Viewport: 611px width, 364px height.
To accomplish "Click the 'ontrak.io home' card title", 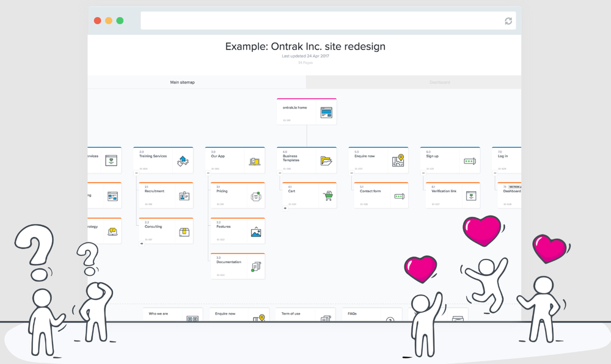I will click(295, 107).
